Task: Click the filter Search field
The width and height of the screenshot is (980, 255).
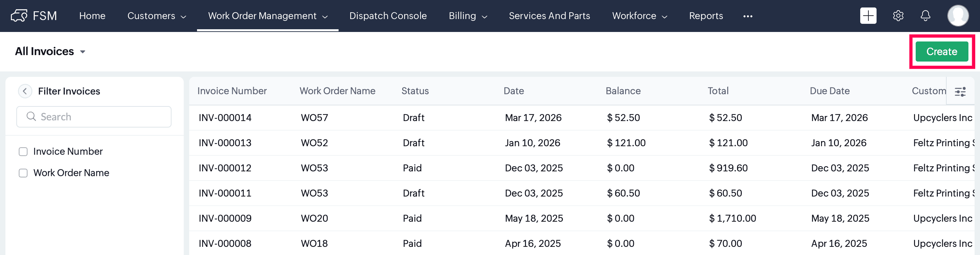Action: 94,117
